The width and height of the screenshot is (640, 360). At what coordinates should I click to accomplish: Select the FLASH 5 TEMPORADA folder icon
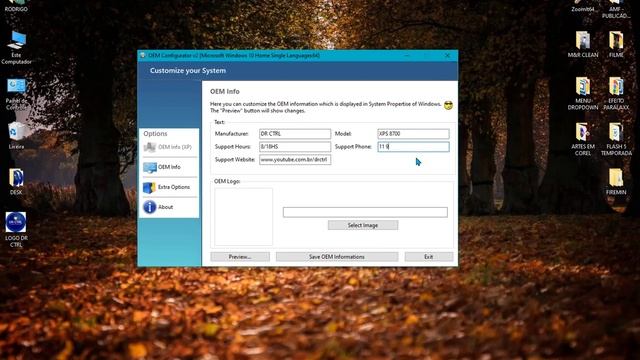(x=616, y=139)
